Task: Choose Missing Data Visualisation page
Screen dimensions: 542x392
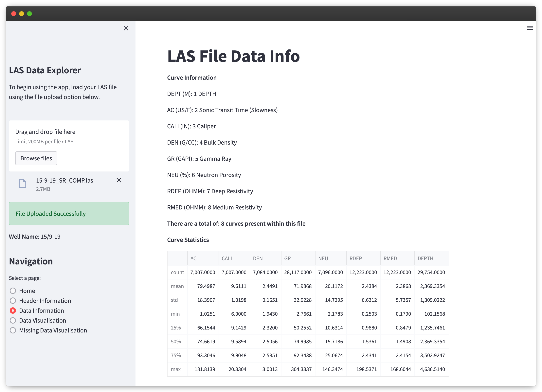Action: [13, 330]
